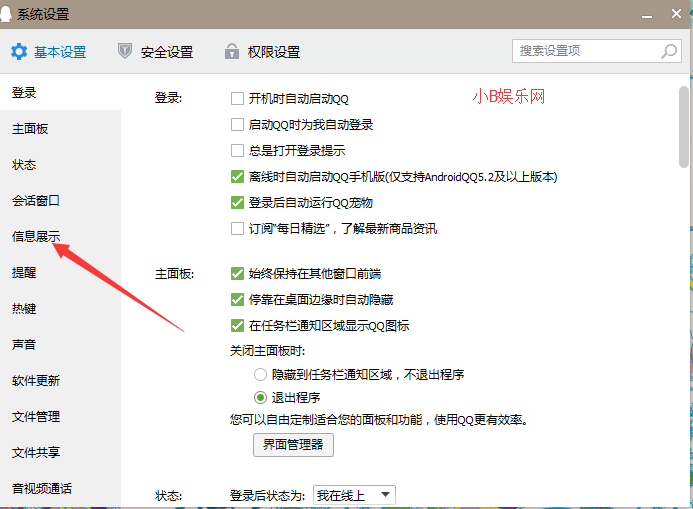693x509 pixels.
Task: Uncheck 停靠在桌面边缘时自动隐藏 checkbox
Action: click(x=237, y=300)
